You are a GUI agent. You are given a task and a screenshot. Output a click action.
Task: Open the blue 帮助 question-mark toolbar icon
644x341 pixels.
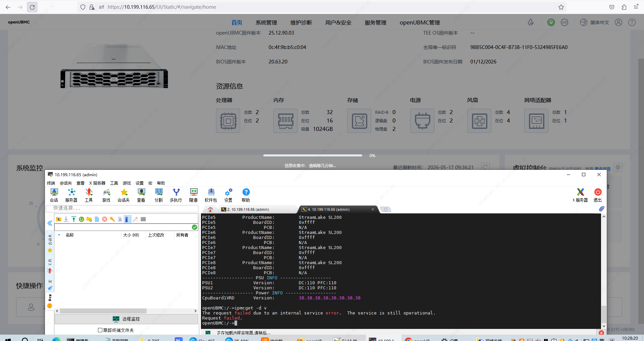pos(246,195)
